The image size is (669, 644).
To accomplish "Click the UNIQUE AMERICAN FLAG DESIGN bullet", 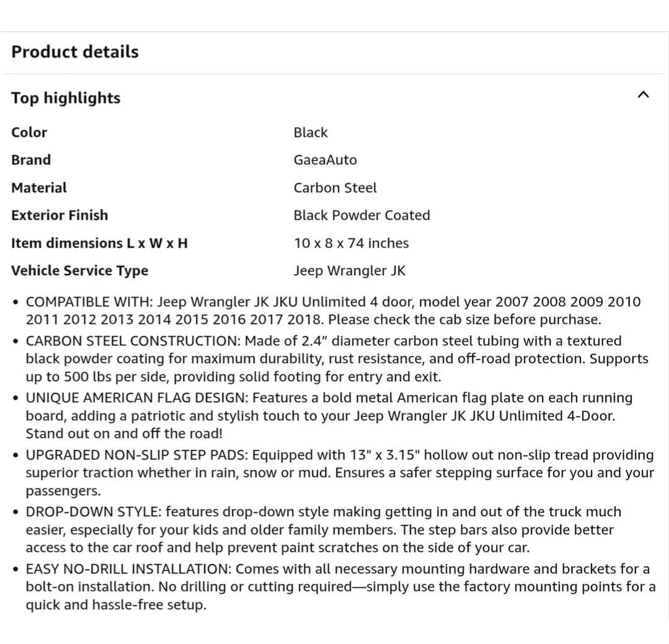I will click(329, 415).
